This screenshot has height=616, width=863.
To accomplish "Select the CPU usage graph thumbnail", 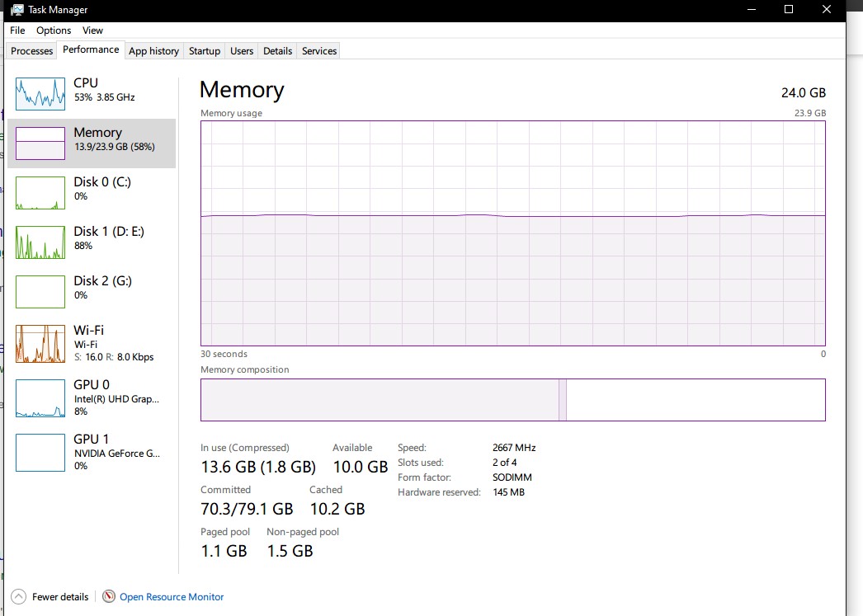I will [40, 94].
